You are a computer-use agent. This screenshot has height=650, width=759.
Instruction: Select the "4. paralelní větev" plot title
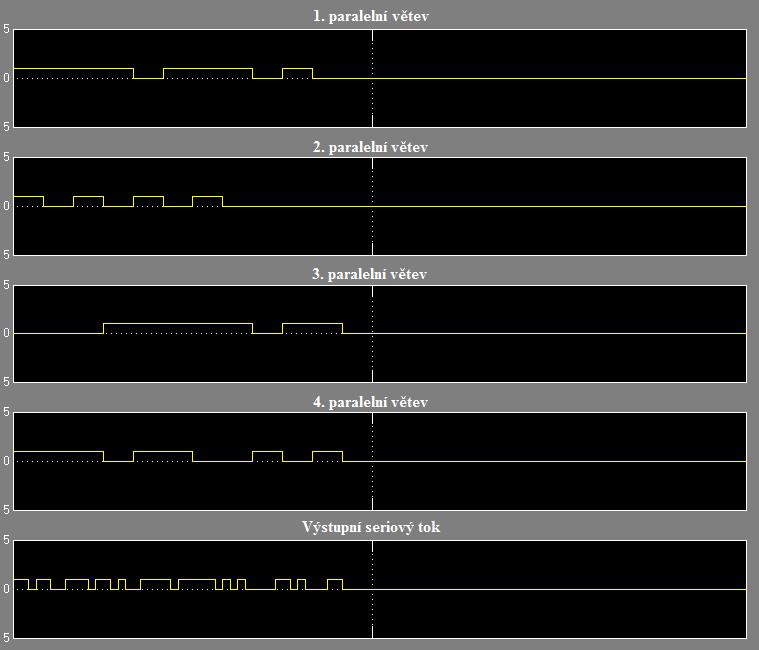[x=370, y=402]
